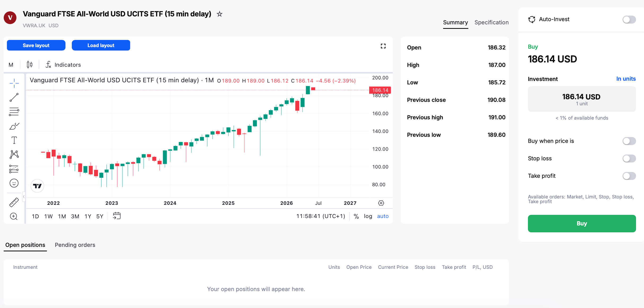Switch to Summary tab

pos(455,22)
